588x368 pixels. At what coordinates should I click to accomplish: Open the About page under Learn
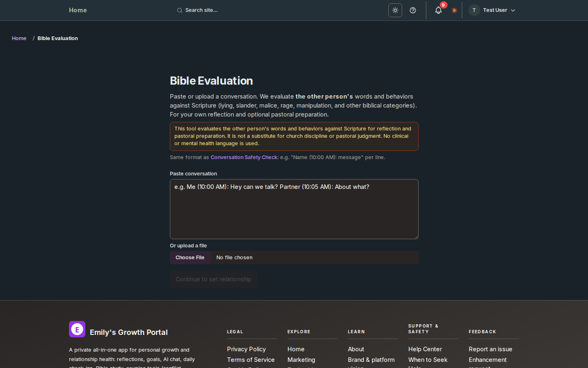coord(356,349)
